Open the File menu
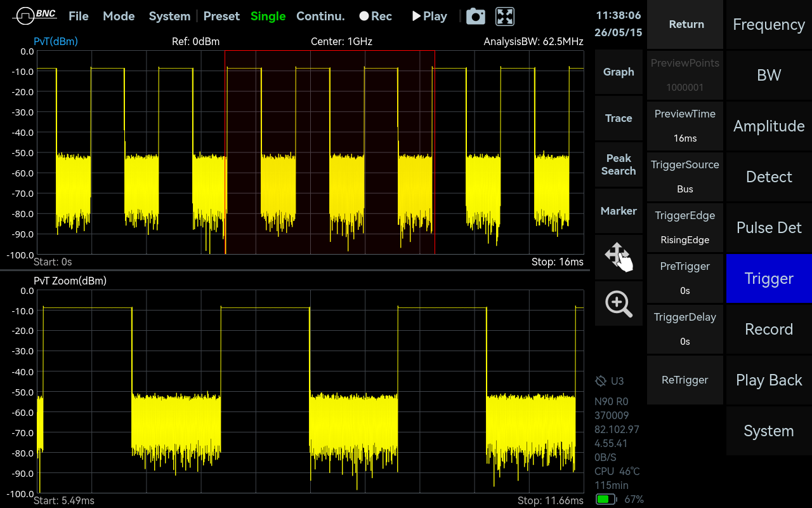812x508 pixels. point(79,17)
